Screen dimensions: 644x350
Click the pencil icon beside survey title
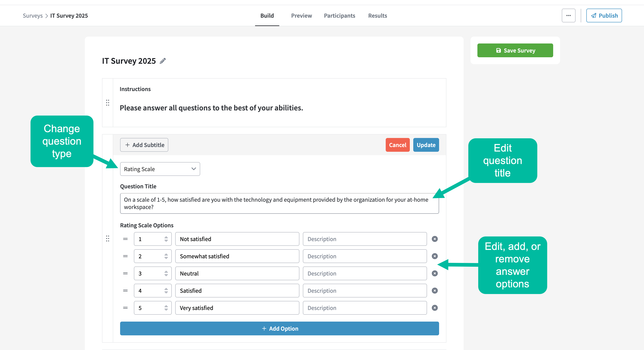point(163,61)
